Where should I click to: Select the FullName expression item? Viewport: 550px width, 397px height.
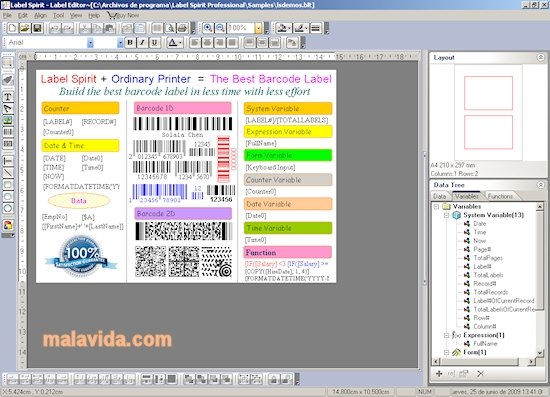coord(485,344)
